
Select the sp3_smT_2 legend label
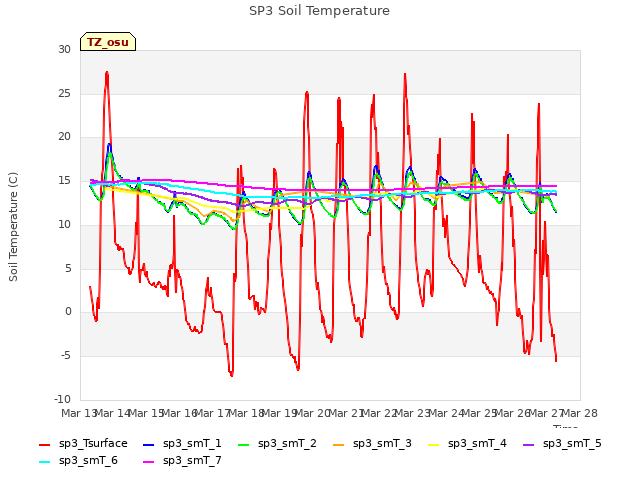point(287,444)
